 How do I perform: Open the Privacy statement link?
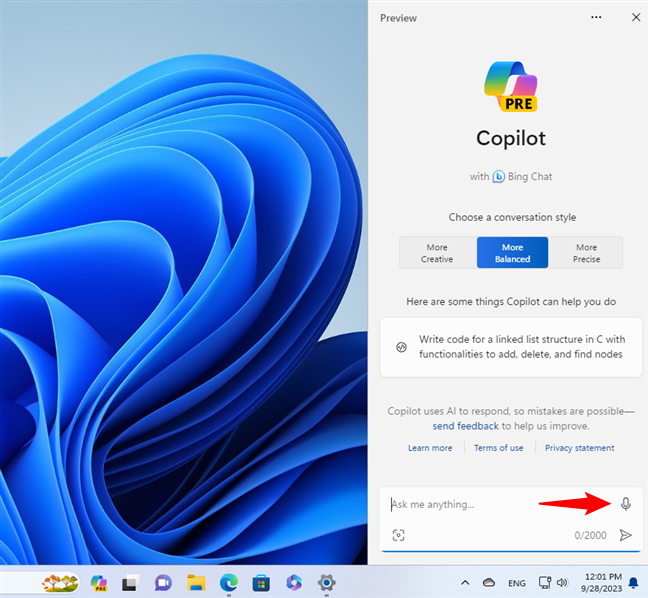pos(579,448)
